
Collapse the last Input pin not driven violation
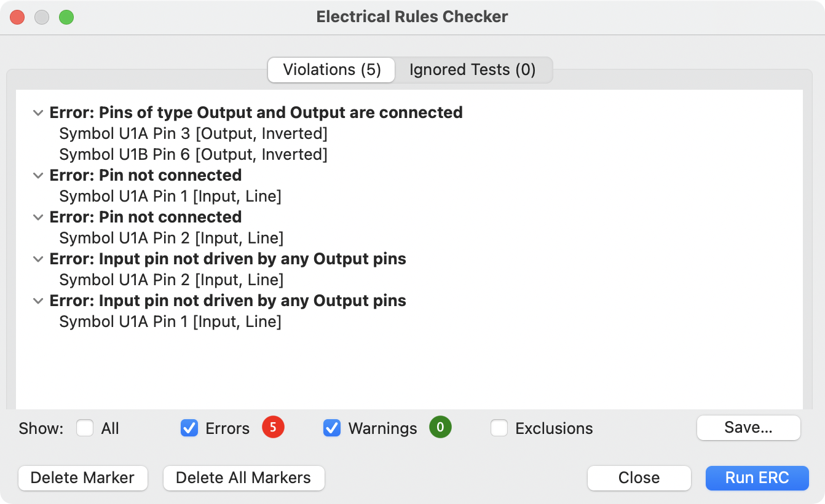[37, 301]
